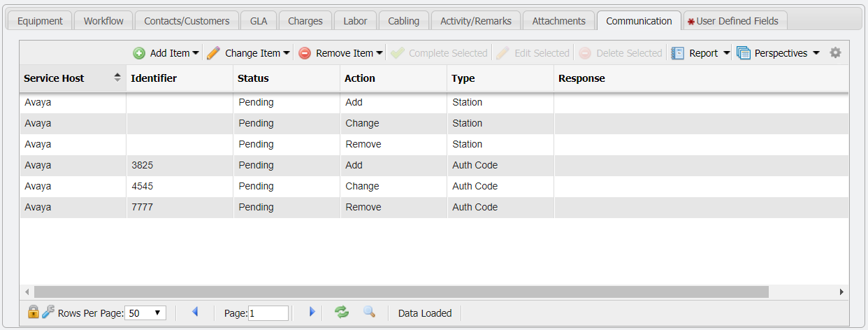Switch to the Equipment tab
The image size is (868, 330).
coord(40,21)
